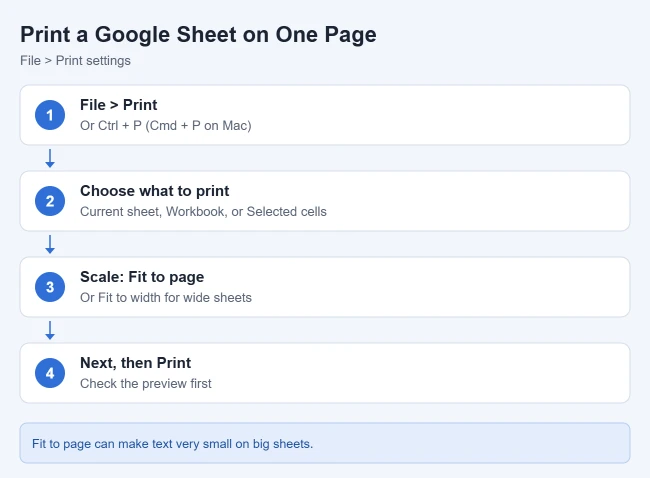The height and width of the screenshot is (478, 650).
Task: Click 'Current sheet, Workbook, or Selected cells' text
Action: pos(203,211)
